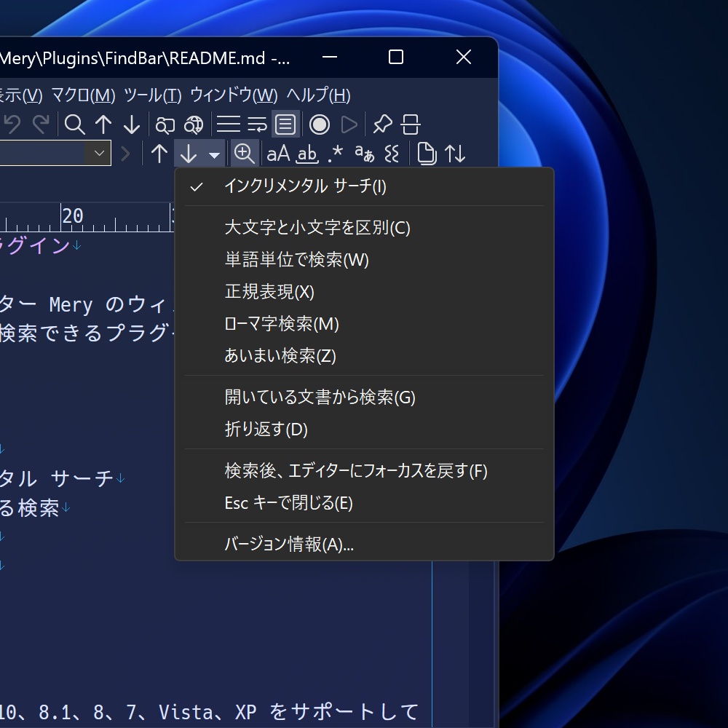Click the chevron right of search box
Screen dimensions: 728x728
tap(125, 153)
